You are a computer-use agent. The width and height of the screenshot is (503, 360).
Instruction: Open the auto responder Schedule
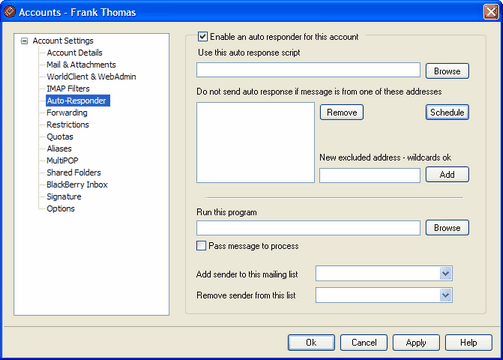pyautogui.click(x=447, y=112)
